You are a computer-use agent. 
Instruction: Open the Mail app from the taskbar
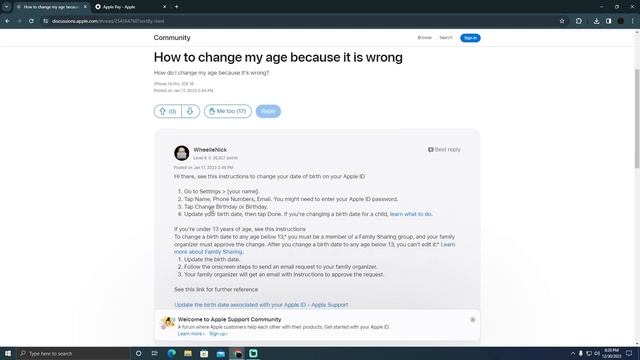point(221,353)
